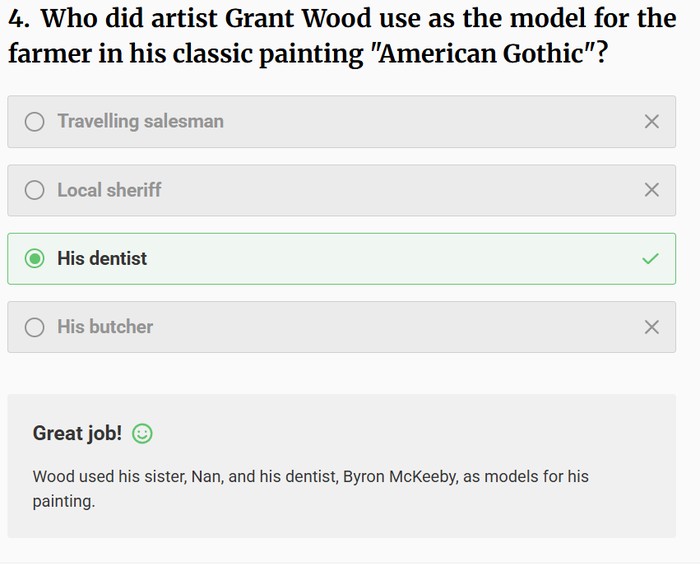
Task: Click the green smiley face icon
Action: (143, 434)
